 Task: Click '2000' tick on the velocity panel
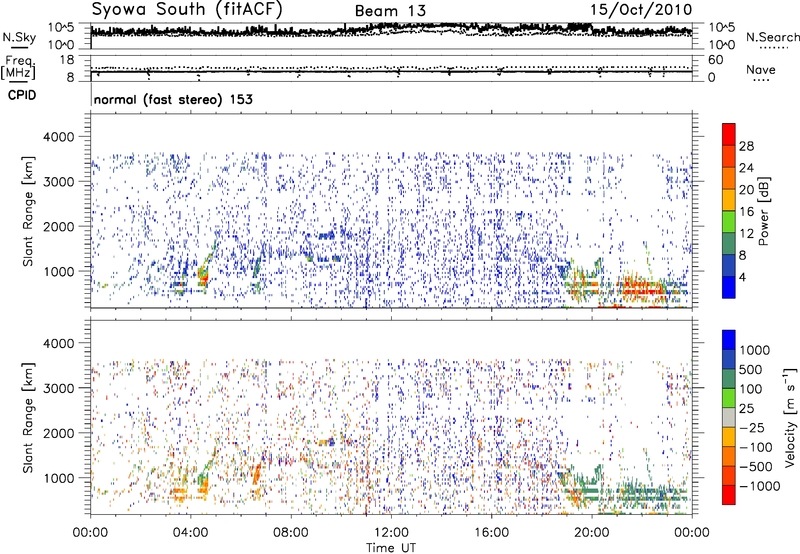coord(58,433)
